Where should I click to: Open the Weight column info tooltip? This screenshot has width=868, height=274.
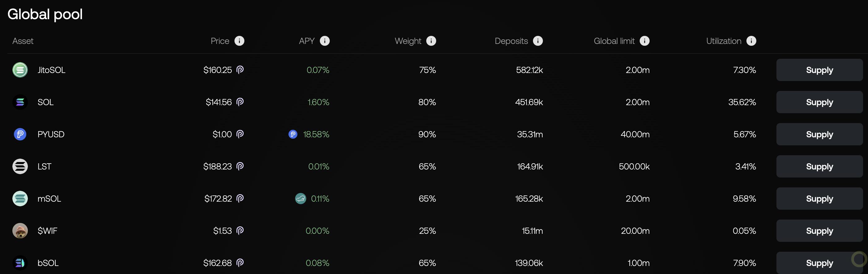point(432,41)
